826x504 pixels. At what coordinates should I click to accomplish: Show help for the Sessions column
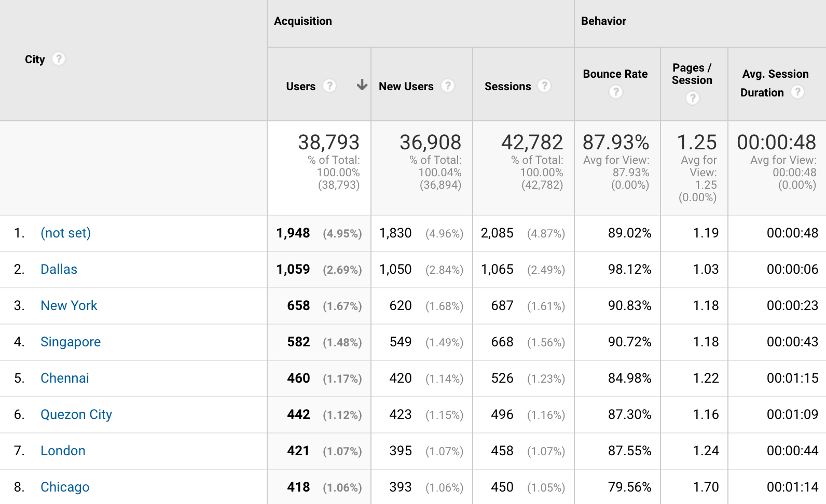click(x=544, y=86)
